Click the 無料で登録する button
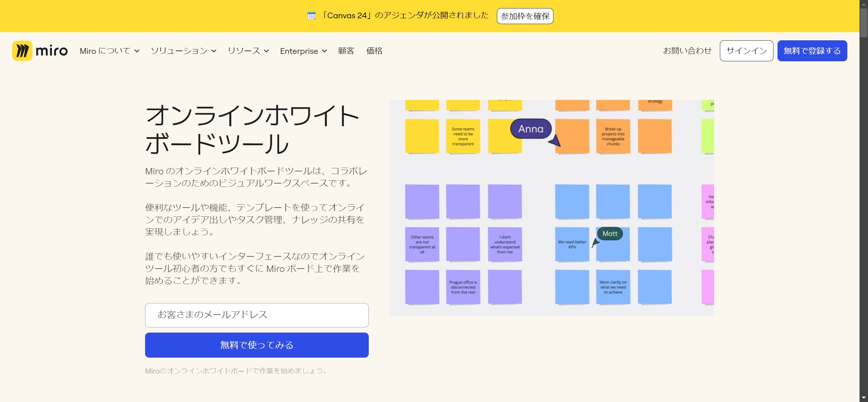 812,51
